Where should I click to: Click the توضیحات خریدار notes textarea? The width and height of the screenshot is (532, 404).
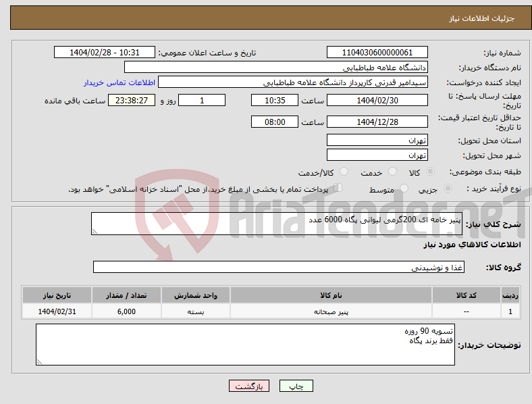(245, 345)
